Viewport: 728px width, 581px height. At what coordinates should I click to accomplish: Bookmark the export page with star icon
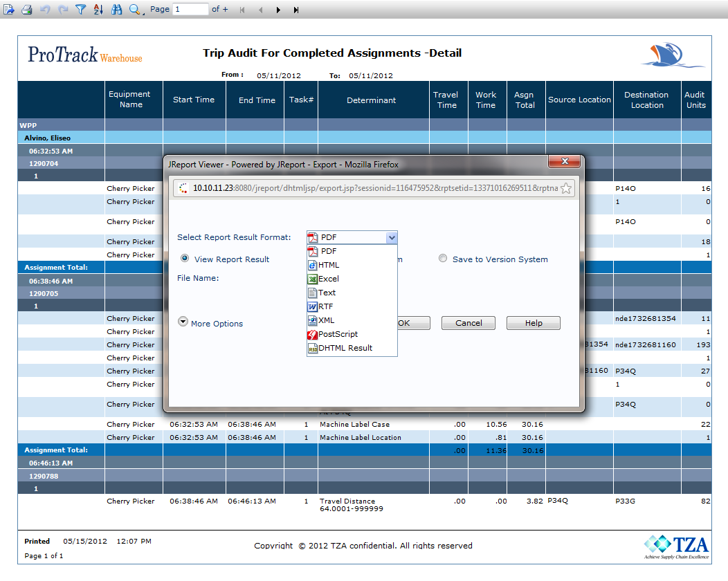click(x=565, y=188)
